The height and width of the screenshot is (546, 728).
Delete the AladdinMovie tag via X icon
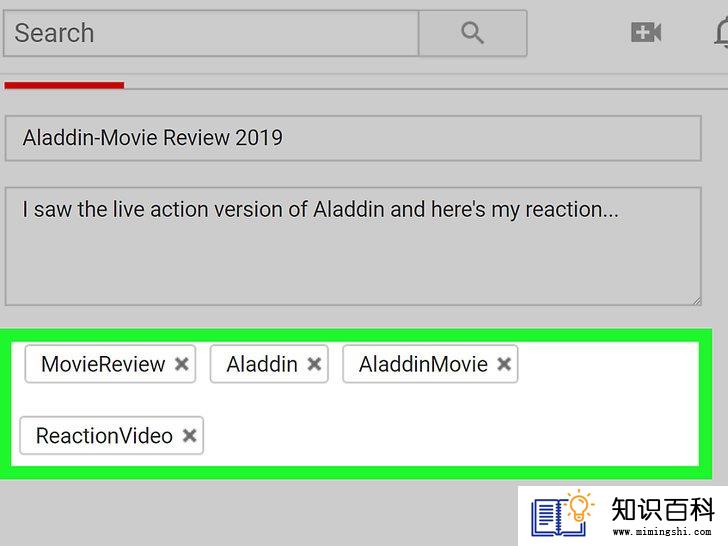504,364
